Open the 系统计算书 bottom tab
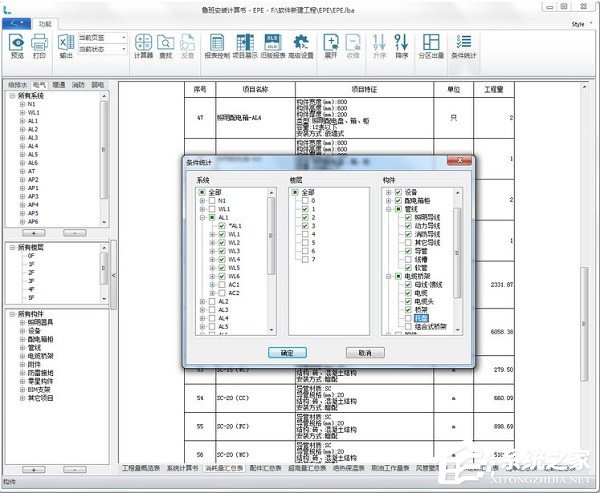Screen dimensions: 600x493 point(183,468)
